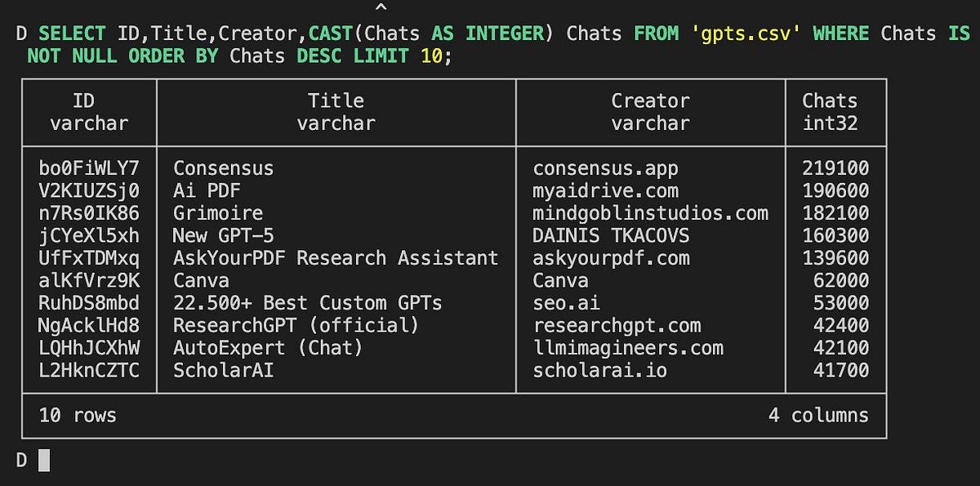This screenshot has width=980, height=486.
Task: Expand the scroll caret above the query
Action: (381, 7)
